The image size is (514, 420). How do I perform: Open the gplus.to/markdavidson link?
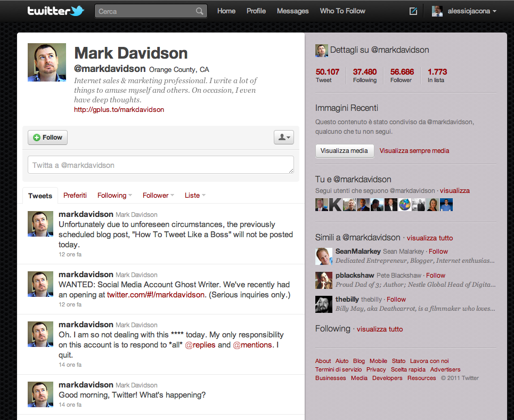[x=119, y=110]
